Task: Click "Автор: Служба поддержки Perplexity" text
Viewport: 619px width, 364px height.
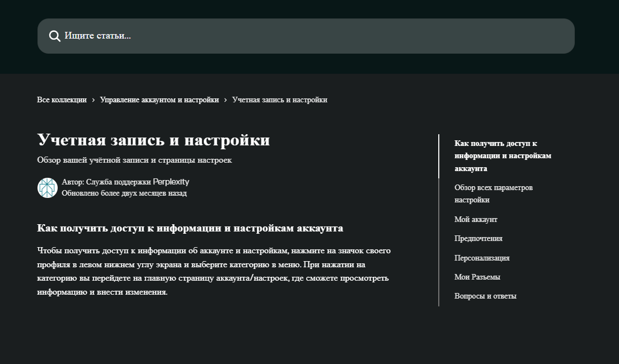Action: click(125, 182)
